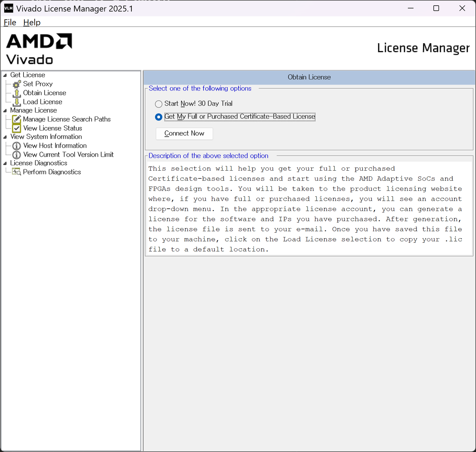Collapse the View System Information branch

[5, 137]
